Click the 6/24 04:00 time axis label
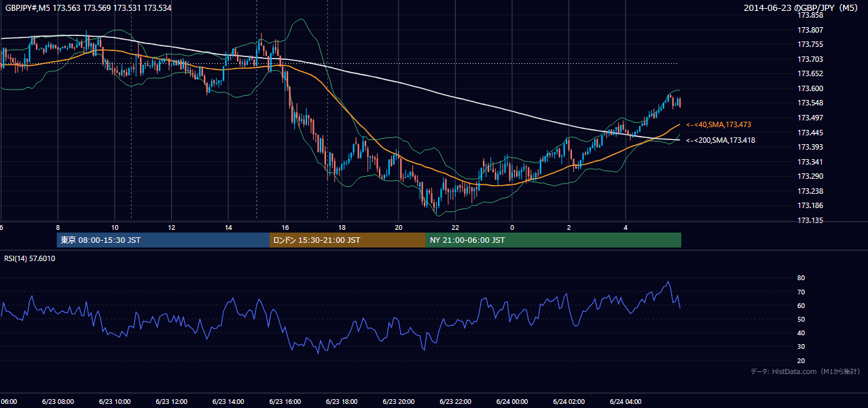Image resolution: width=868 pixels, height=408 pixels. 626,402
